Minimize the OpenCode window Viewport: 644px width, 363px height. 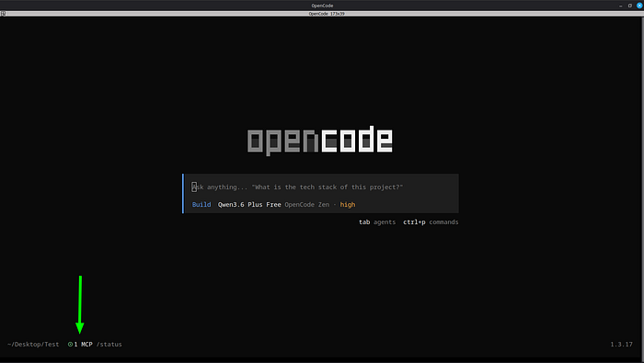pos(621,6)
